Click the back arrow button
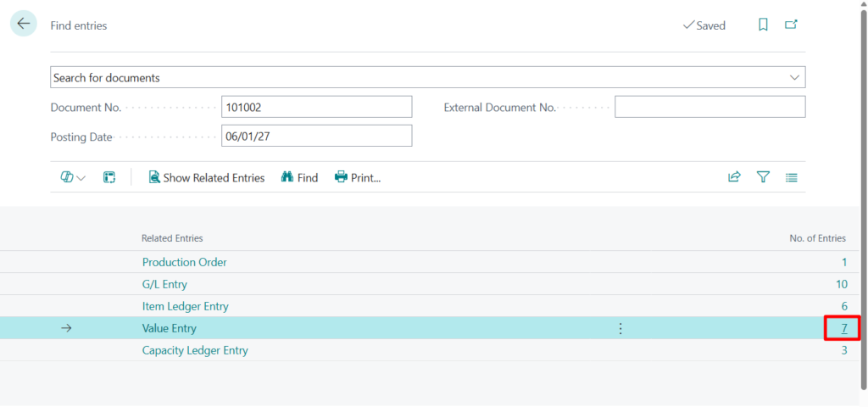Screen dimensions: 868x407 (23, 25)
